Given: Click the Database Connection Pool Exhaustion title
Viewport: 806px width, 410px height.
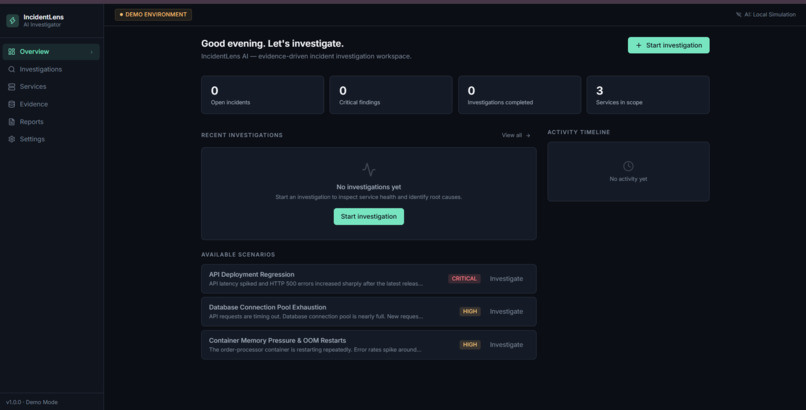Looking at the screenshot, I should pyautogui.click(x=267, y=307).
